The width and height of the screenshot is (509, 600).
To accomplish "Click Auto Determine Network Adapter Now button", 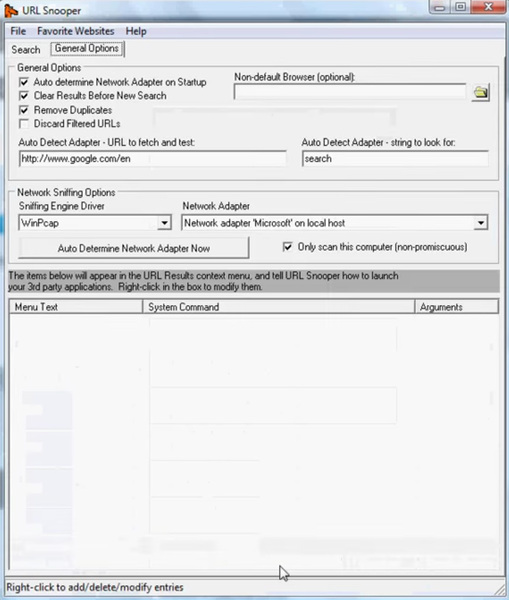I will (x=134, y=248).
